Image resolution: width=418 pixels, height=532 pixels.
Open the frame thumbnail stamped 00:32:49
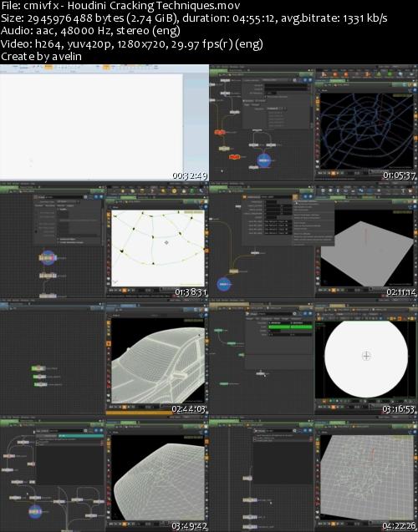pyautogui.click(x=104, y=123)
